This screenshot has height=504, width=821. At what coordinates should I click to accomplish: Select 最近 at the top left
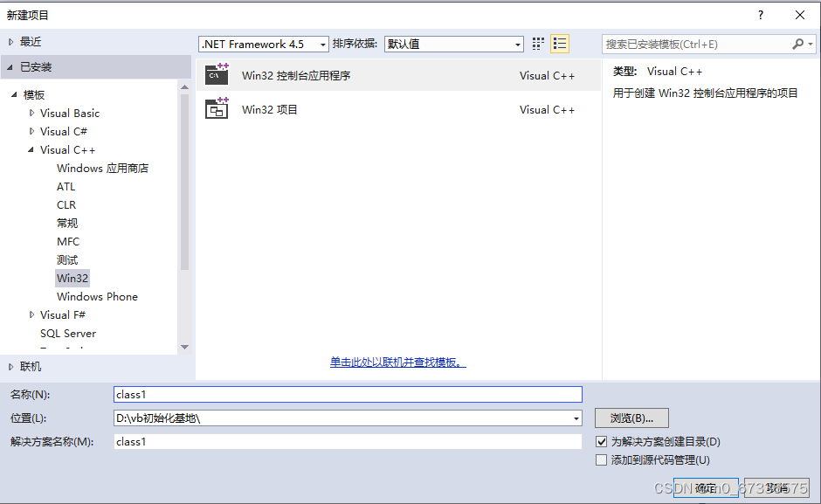(29, 40)
